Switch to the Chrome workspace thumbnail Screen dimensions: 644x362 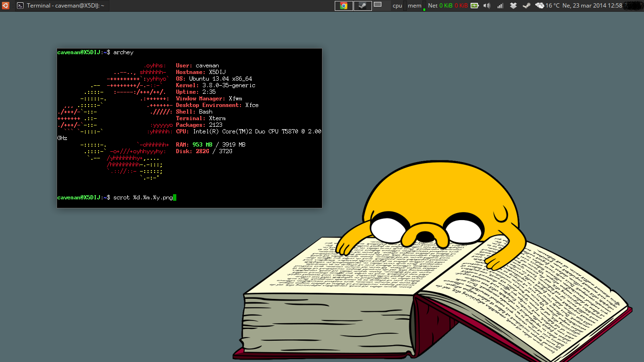click(x=344, y=6)
